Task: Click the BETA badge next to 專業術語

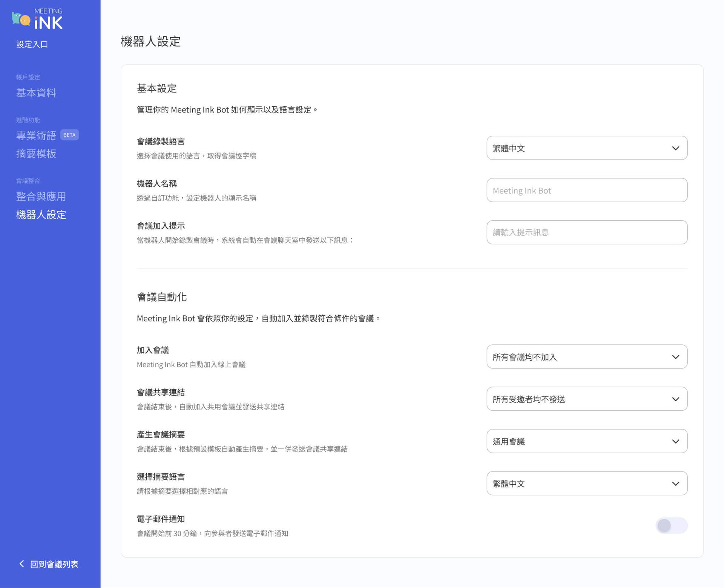Action: pos(69,135)
